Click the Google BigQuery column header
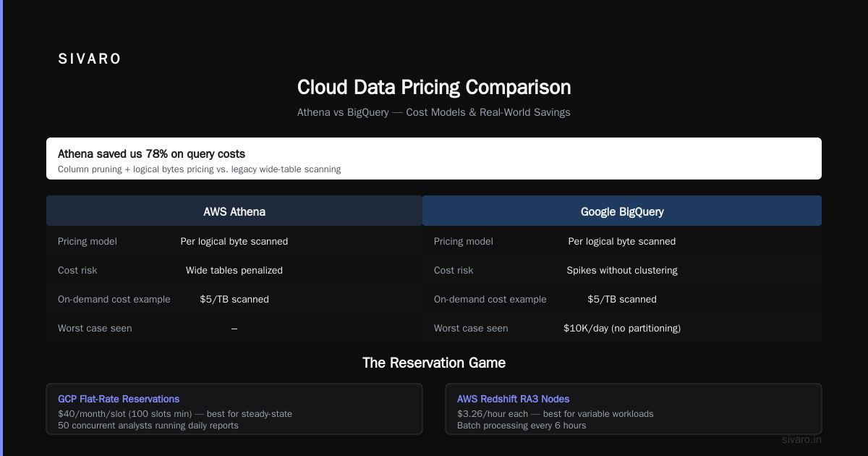The image size is (868, 456). (622, 212)
